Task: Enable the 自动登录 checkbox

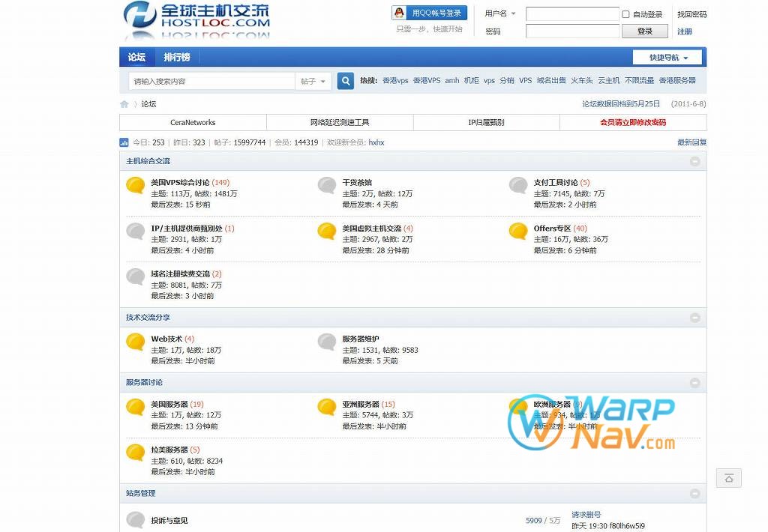Action: click(625, 14)
